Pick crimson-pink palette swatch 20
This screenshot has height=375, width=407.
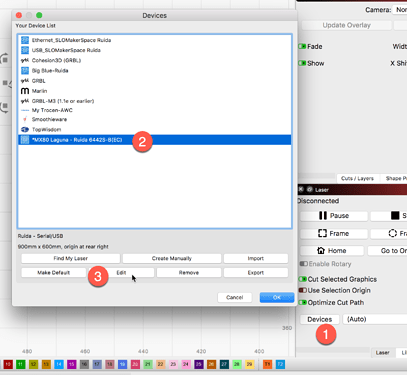coord(135,364)
